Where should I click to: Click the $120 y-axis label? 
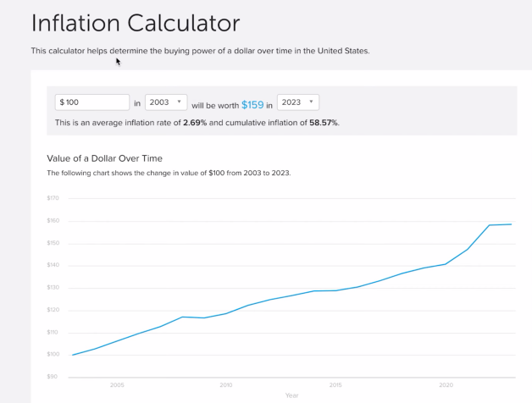[53, 310]
